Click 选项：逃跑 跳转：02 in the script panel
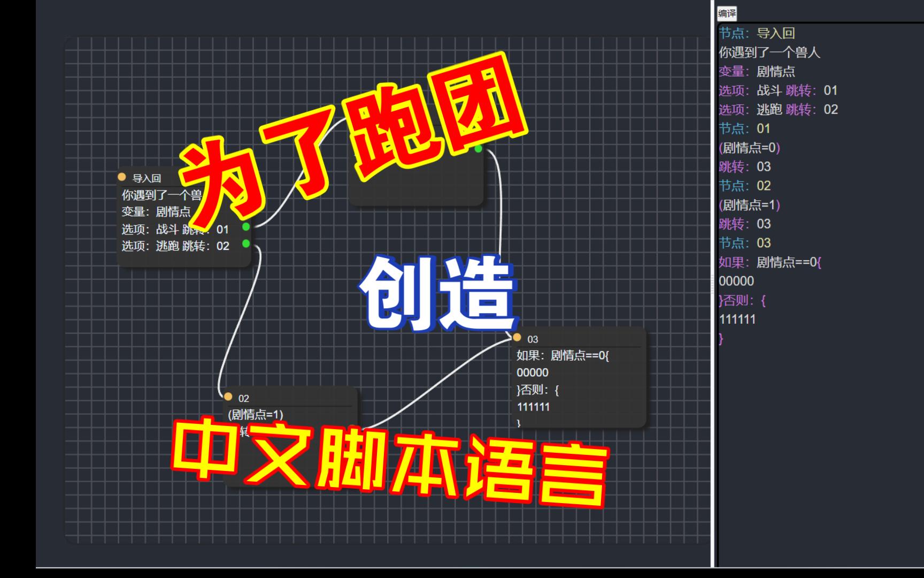 [779, 110]
